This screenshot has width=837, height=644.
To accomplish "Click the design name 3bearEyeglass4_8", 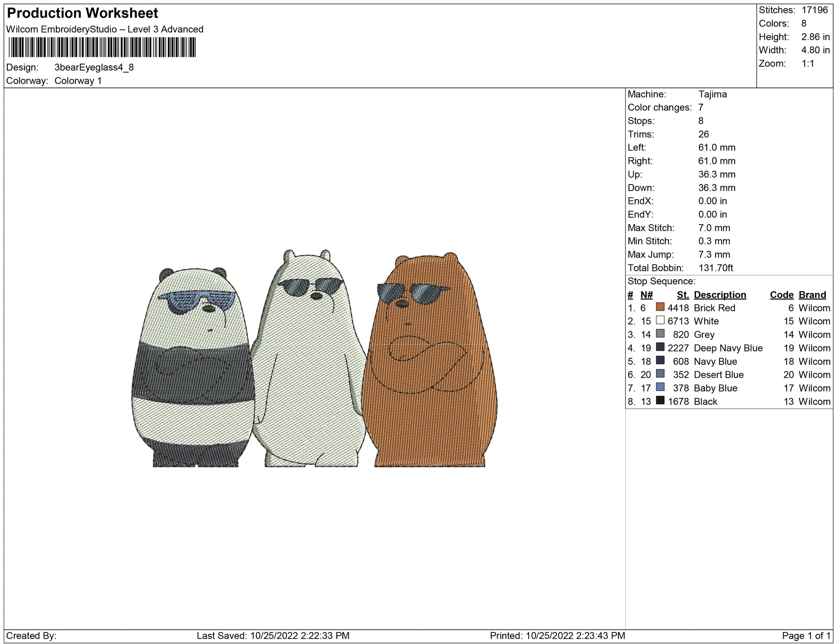I will tap(94, 68).
